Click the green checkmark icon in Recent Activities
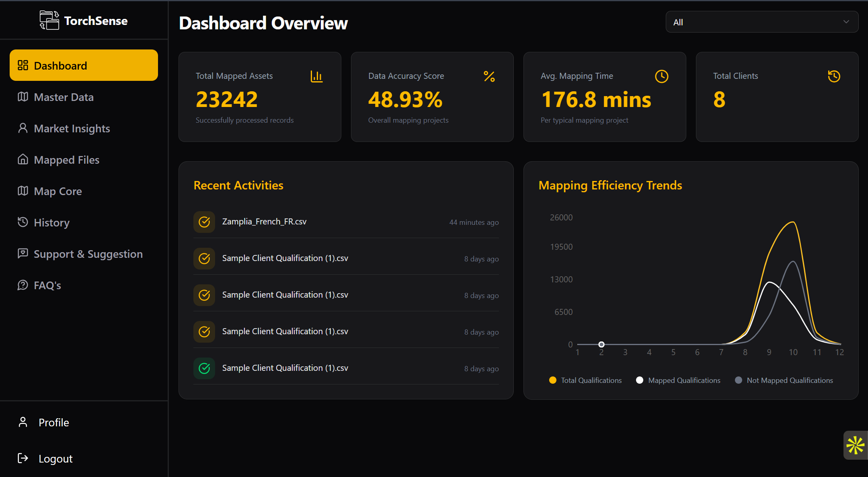Viewport: 868px width, 477px height. point(204,368)
